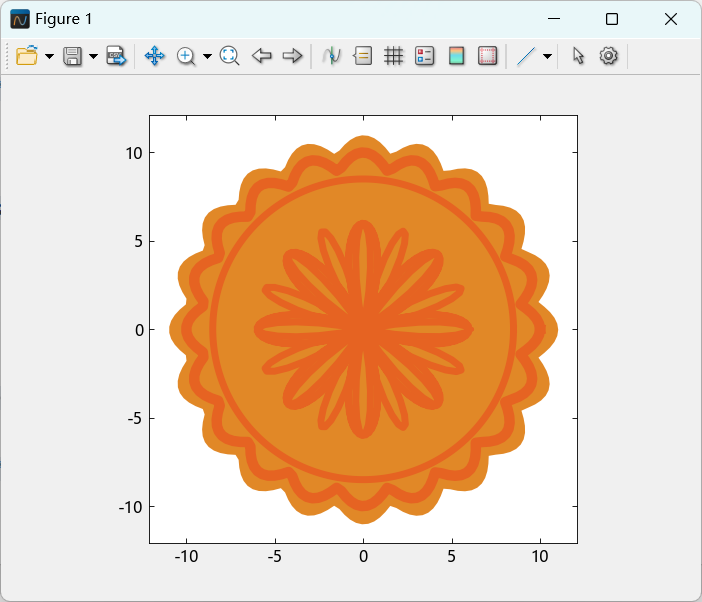Expand the Save options dropdown arrow
This screenshot has height=602, width=702.
pyautogui.click(x=93, y=56)
